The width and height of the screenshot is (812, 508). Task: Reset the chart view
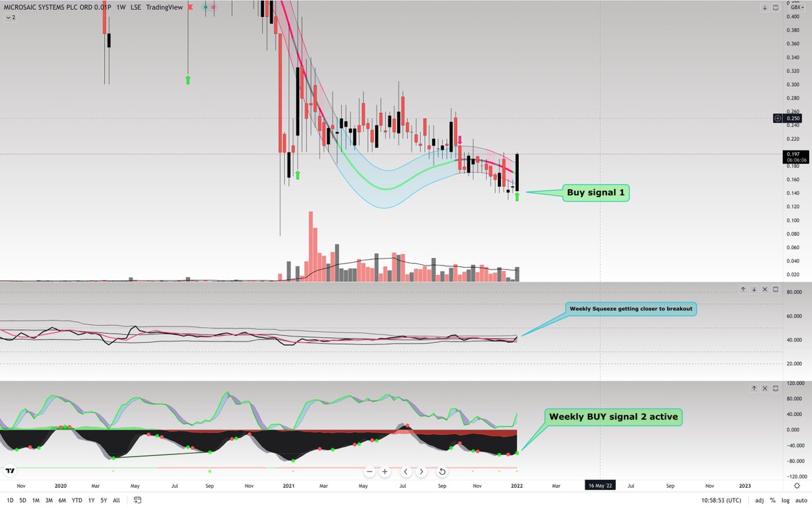click(442, 471)
